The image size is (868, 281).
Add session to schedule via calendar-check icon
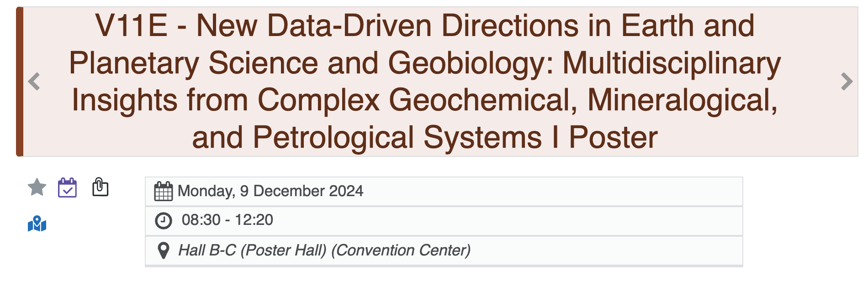point(67,187)
